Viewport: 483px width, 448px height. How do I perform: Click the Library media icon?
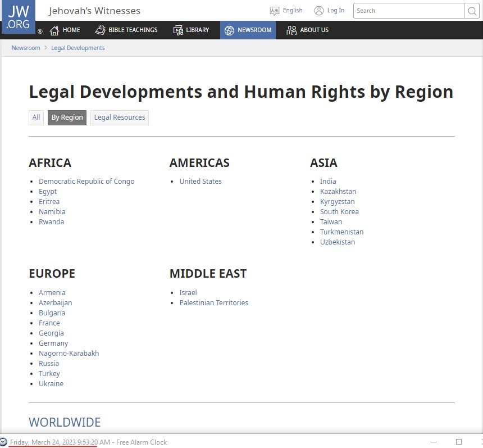click(x=178, y=30)
